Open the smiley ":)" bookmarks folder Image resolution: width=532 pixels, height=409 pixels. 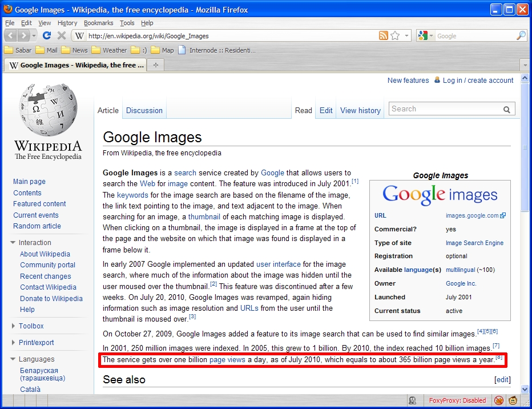[x=139, y=50]
